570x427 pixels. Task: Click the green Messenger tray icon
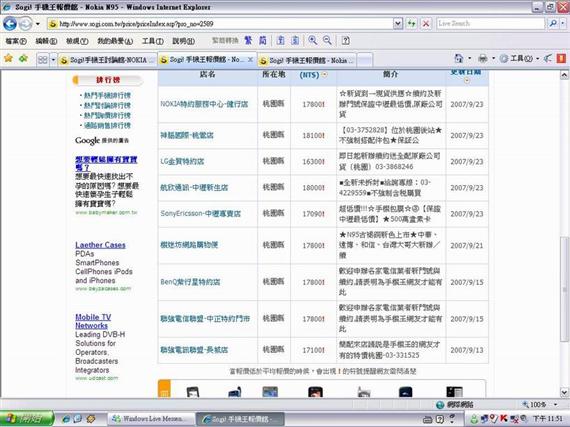(474, 419)
